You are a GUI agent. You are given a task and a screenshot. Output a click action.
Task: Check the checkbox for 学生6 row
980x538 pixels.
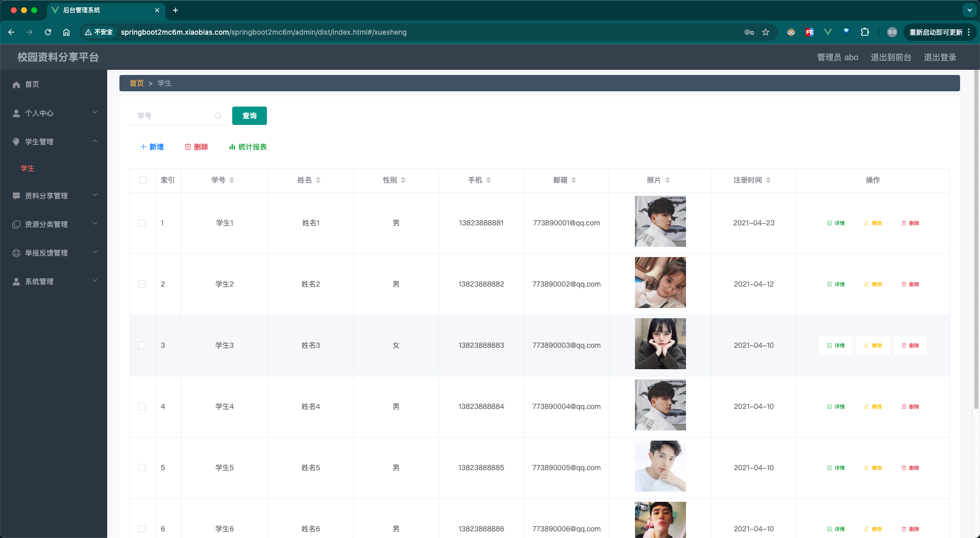click(x=142, y=529)
